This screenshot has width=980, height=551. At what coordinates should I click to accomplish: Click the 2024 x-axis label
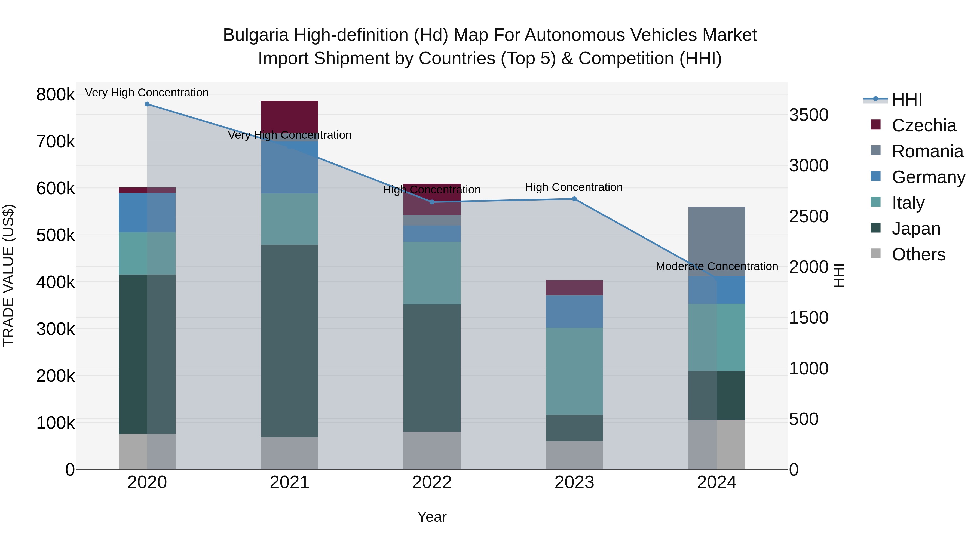pyautogui.click(x=717, y=482)
